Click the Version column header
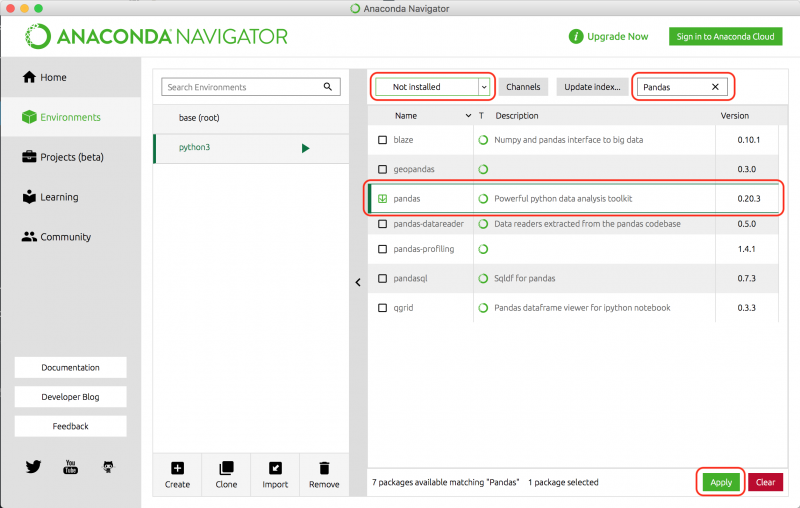The height and width of the screenshot is (508, 800). click(x=735, y=116)
